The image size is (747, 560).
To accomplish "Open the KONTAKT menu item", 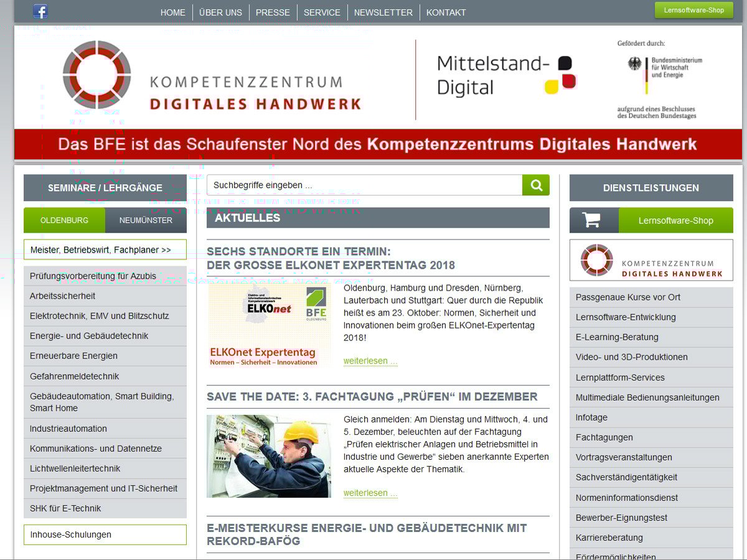I will click(x=446, y=12).
